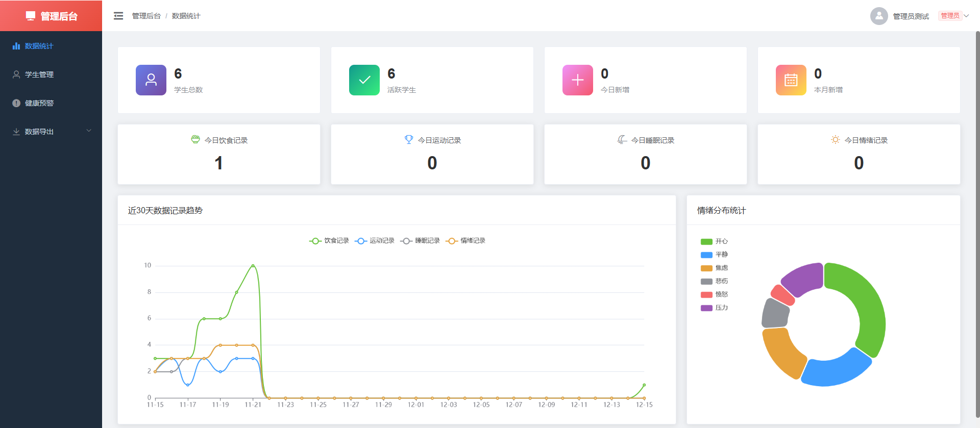The image size is (980, 428).
Task: Expand the 数据导出 sidebar submenu
Action: pos(51,131)
